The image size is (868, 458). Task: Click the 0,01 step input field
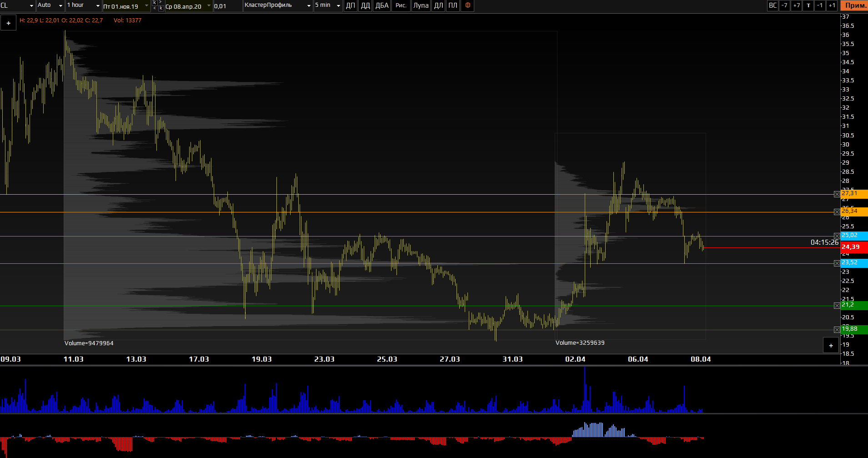coord(227,6)
